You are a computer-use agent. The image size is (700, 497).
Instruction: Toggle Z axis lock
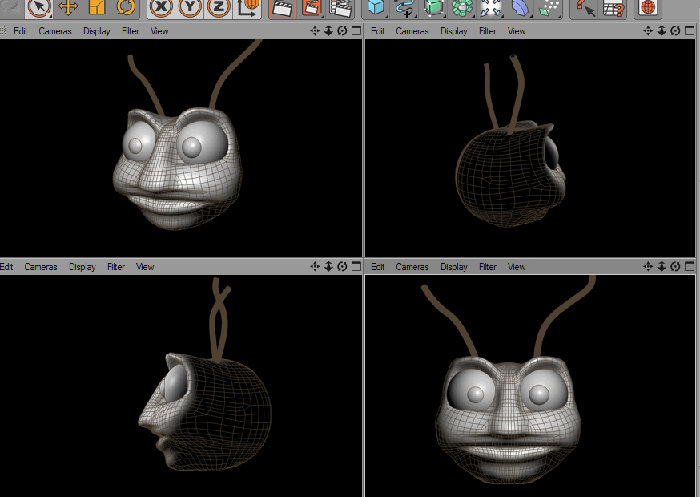pyautogui.click(x=218, y=8)
